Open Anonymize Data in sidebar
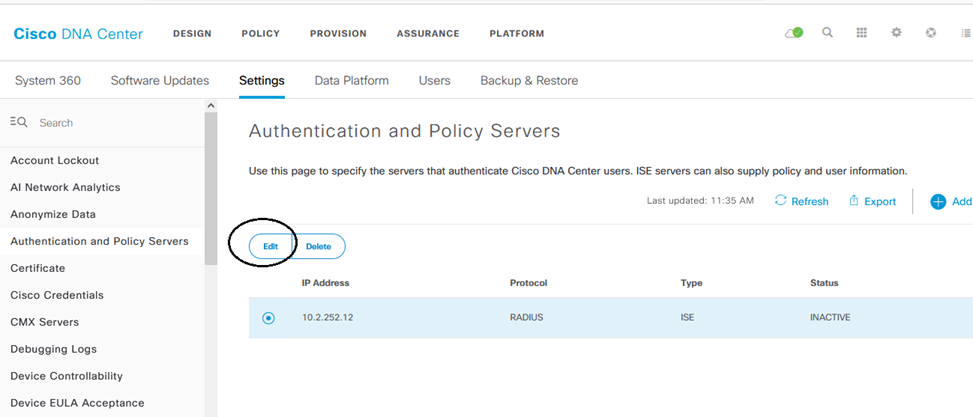973x417 pixels. click(53, 215)
